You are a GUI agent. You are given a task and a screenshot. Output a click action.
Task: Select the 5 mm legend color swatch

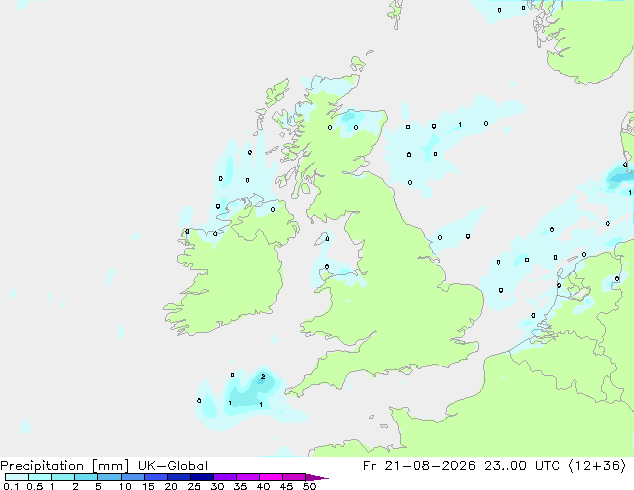(109, 477)
